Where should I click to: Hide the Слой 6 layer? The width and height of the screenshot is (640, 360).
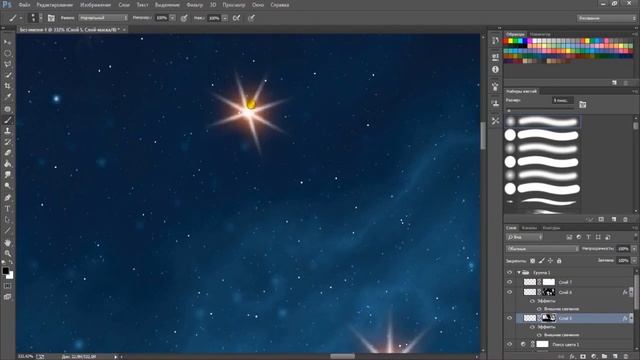click(509, 292)
